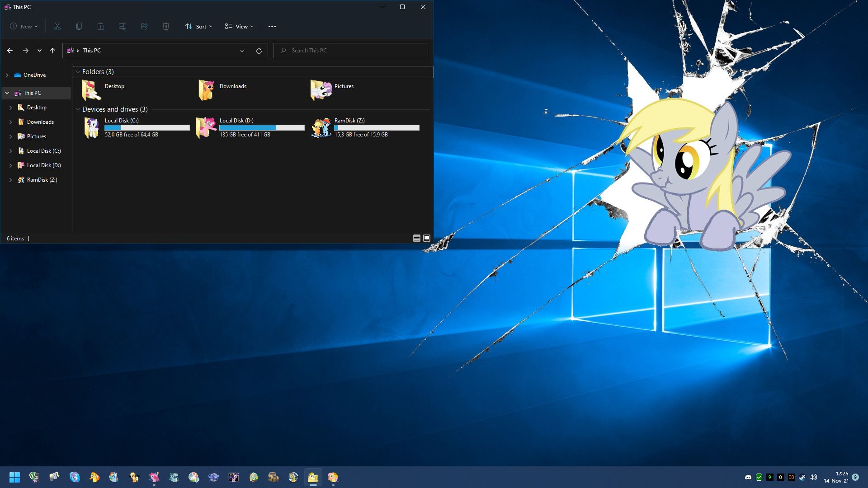Viewport: 868px width, 488px height.
Task: Select Desktop in navigation tree
Action: (36, 108)
